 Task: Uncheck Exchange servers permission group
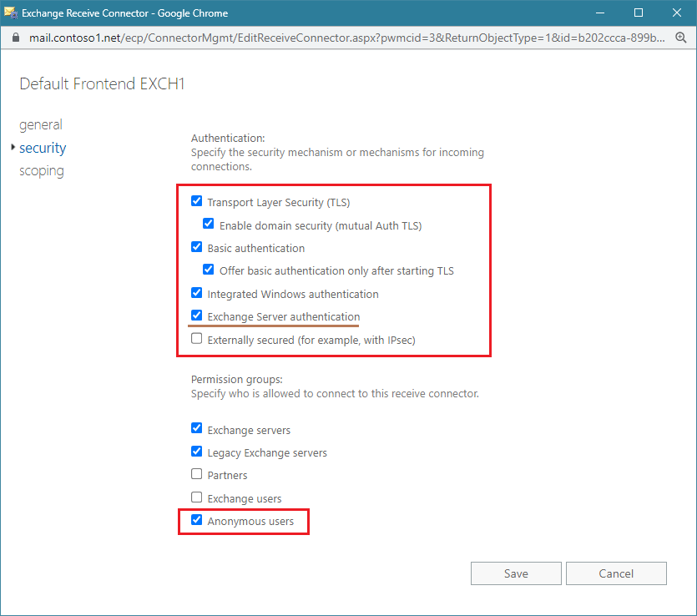tap(196, 428)
